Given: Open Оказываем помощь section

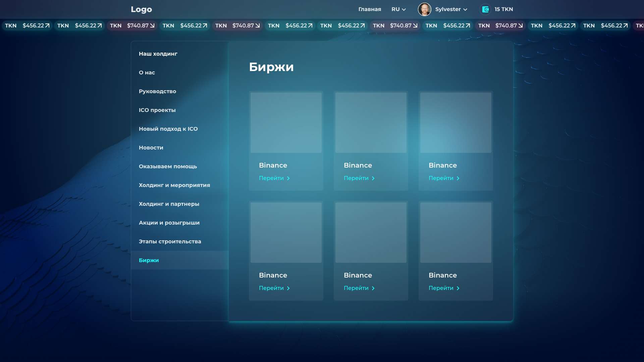Looking at the screenshot, I should click(180, 166).
